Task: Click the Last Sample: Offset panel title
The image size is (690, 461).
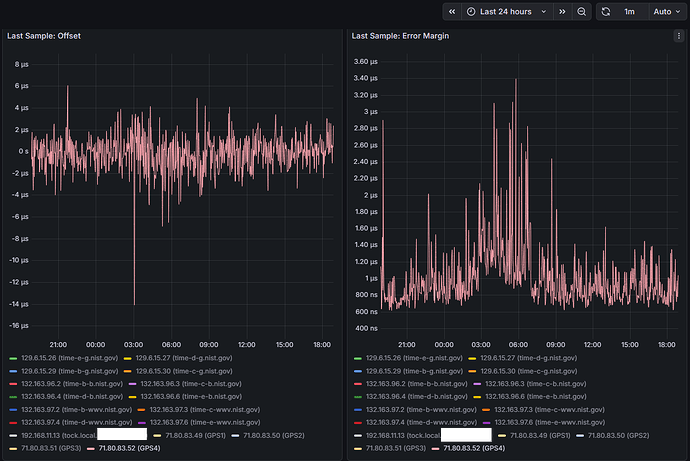Action: coord(44,36)
